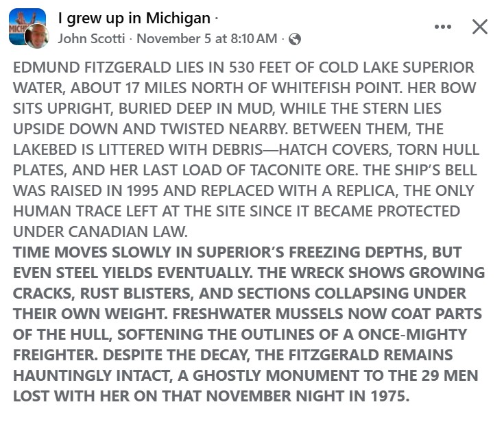Image resolution: width=504 pixels, height=424 pixels.
Task: Open John Scotti's profile name link
Action: [93, 39]
